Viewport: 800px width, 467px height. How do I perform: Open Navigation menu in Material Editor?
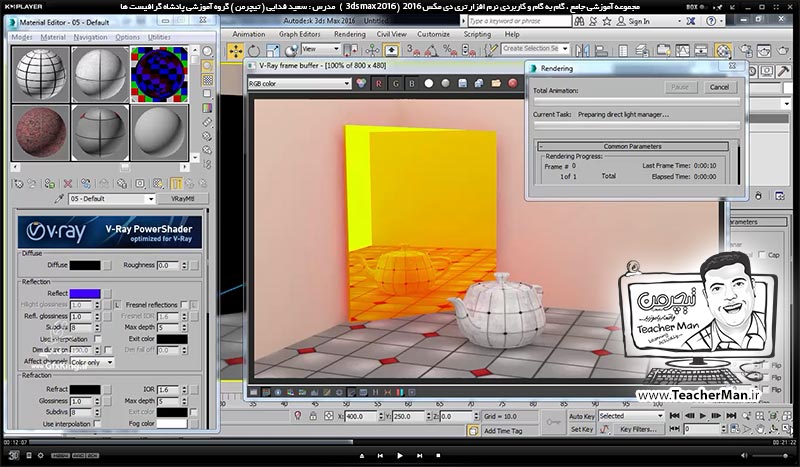tap(90, 37)
